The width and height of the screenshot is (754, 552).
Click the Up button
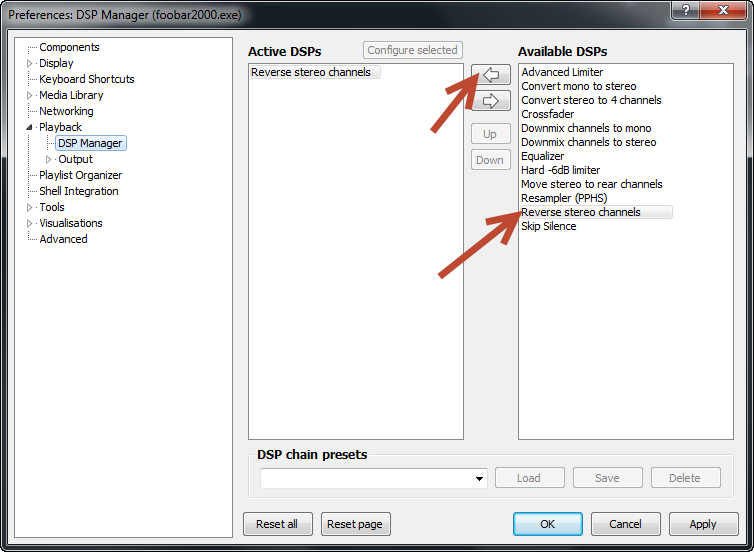(490, 134)
